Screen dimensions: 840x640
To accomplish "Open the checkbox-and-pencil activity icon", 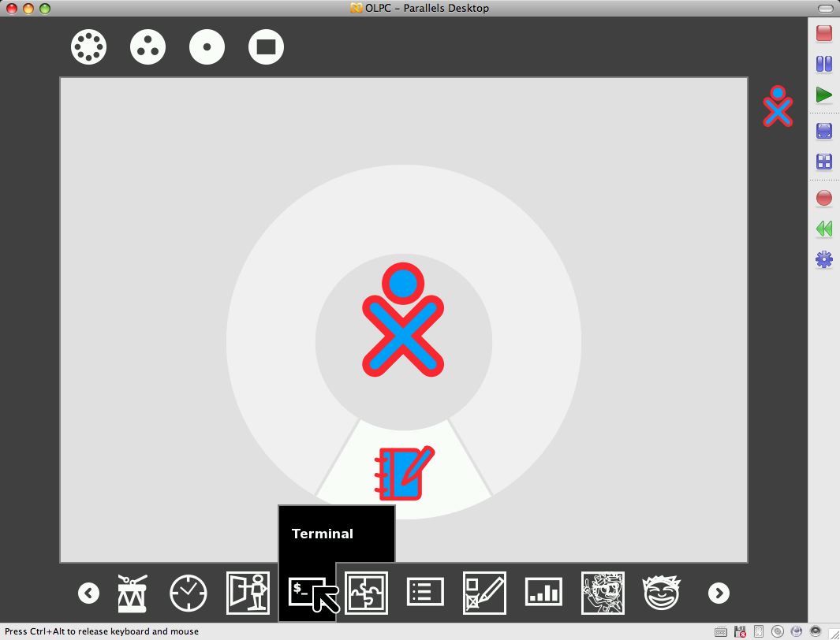I will (x=484, y=593).
